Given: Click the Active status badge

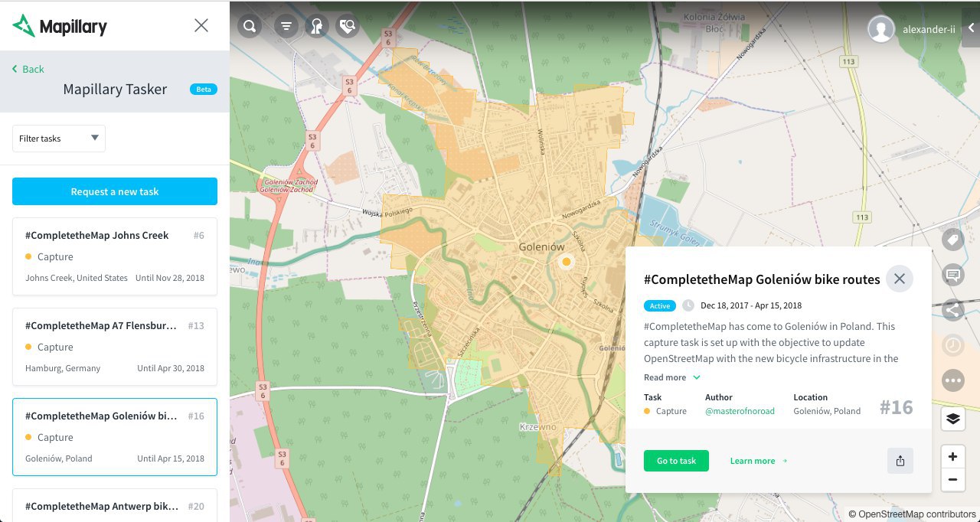Looking at the screenshot, I should [x=660, y=305].
